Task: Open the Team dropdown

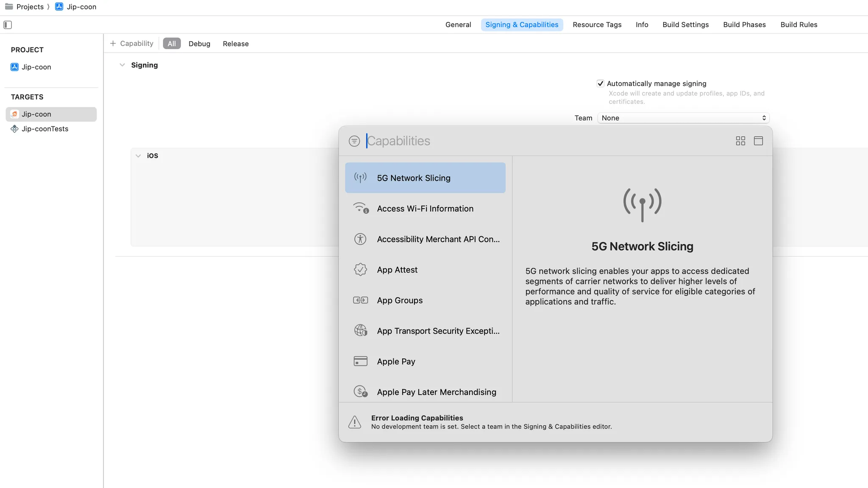Action: pyautogui.click(x=683, y=118)
